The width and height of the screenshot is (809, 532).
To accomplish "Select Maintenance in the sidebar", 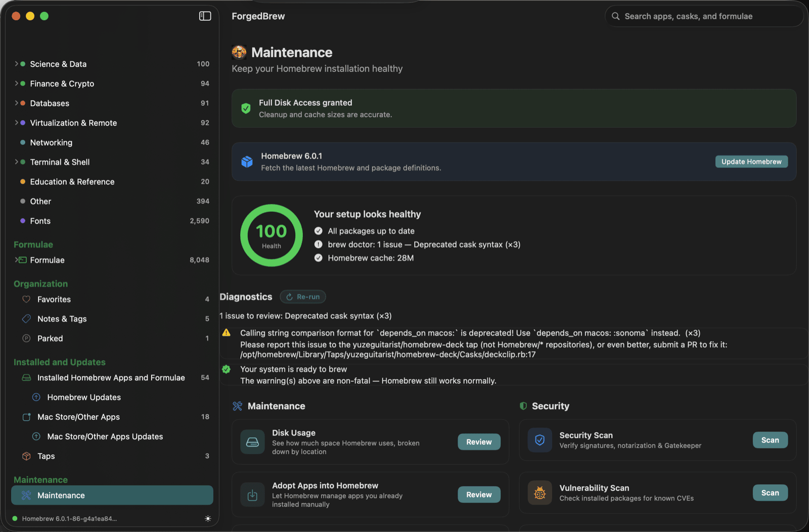I will tap(112, 495).
